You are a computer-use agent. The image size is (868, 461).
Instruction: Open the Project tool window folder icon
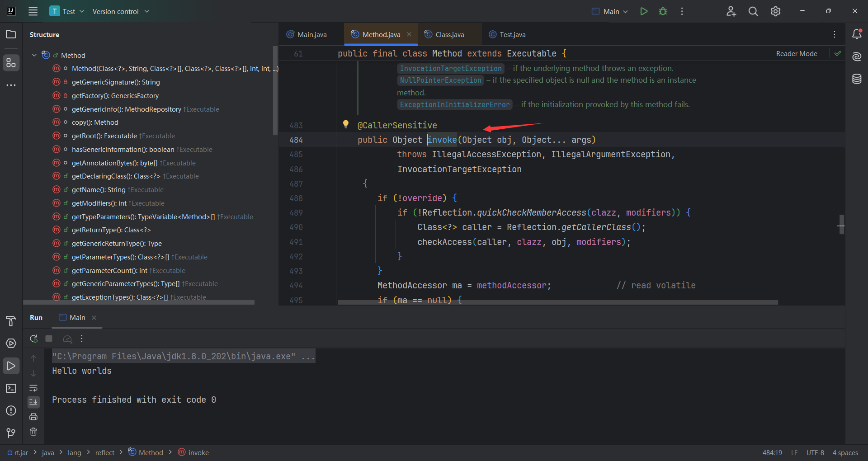(x=11, y=34)
